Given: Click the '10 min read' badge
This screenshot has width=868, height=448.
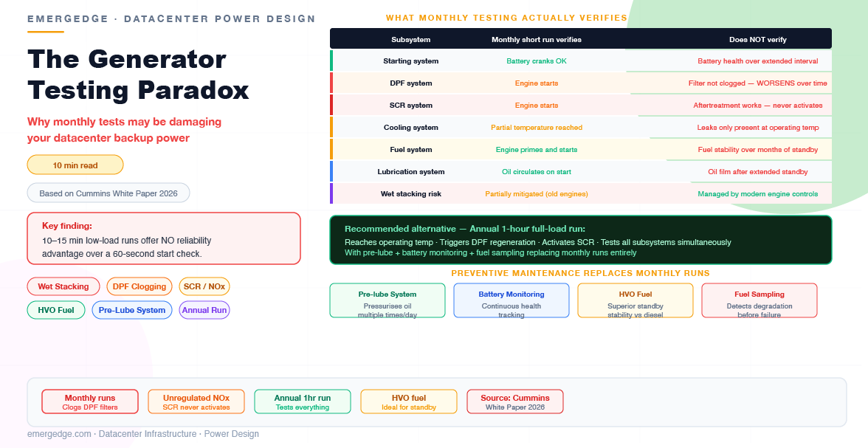Looking at the screenshot, I should coord(75,165).
